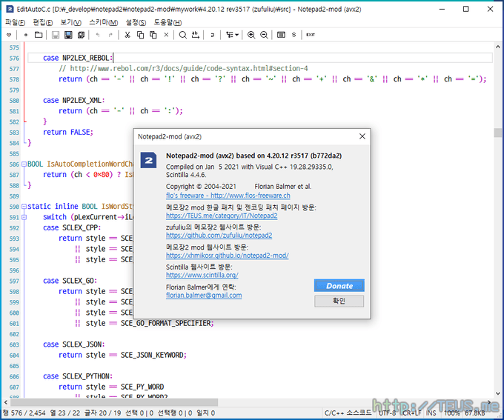Viewport: 504px width, 420px height.
Task: Zoom in with the plus magnifier
Action: (x=251, y=35)
